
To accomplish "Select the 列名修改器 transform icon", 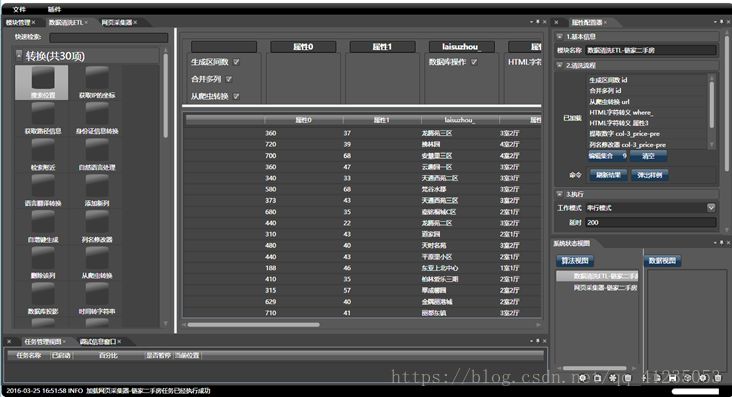I will (x=97, y=227).
